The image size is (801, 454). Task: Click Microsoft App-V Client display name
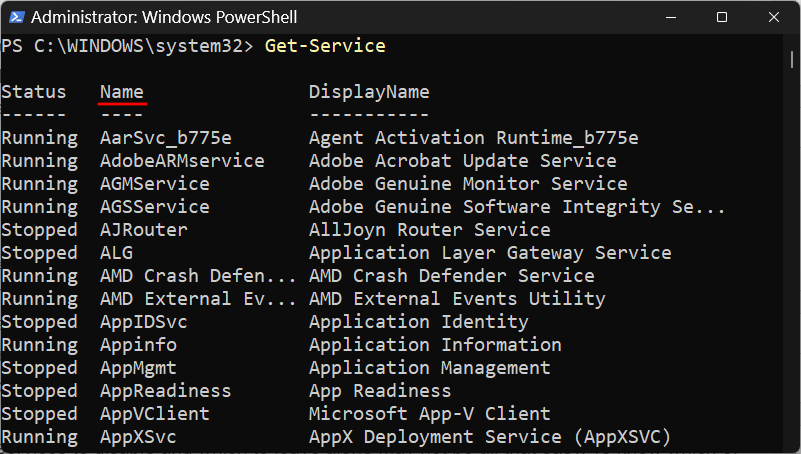(429, 414)
